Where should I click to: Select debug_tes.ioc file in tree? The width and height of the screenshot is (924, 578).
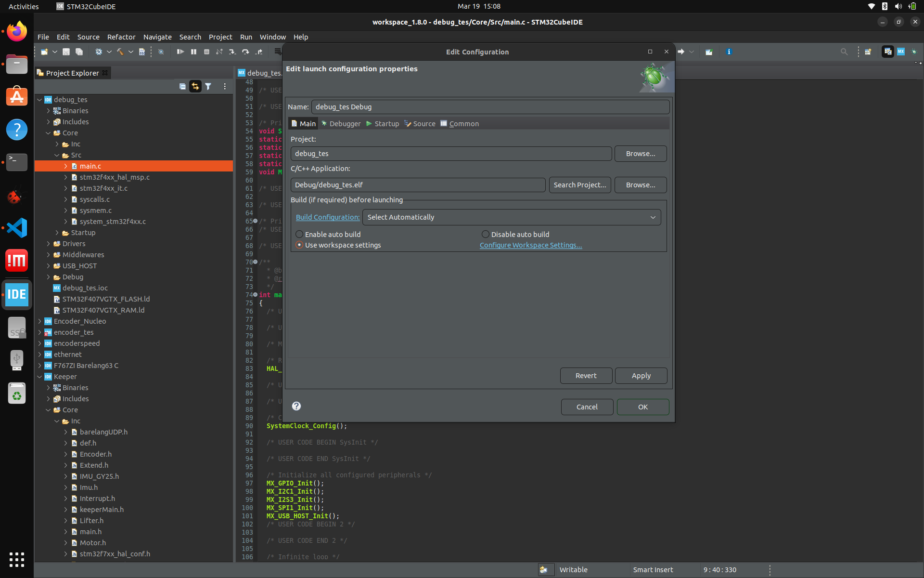[85, 288]
